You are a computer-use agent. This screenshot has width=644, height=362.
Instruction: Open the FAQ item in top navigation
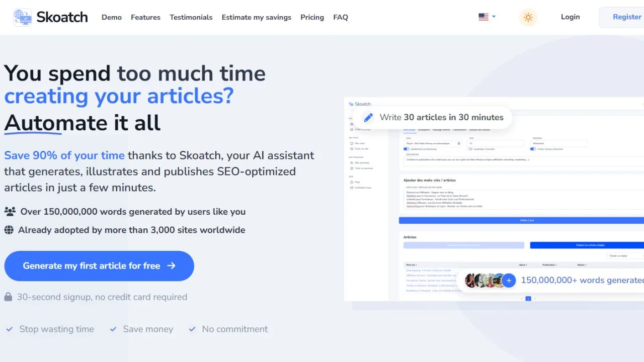point(341,17)
